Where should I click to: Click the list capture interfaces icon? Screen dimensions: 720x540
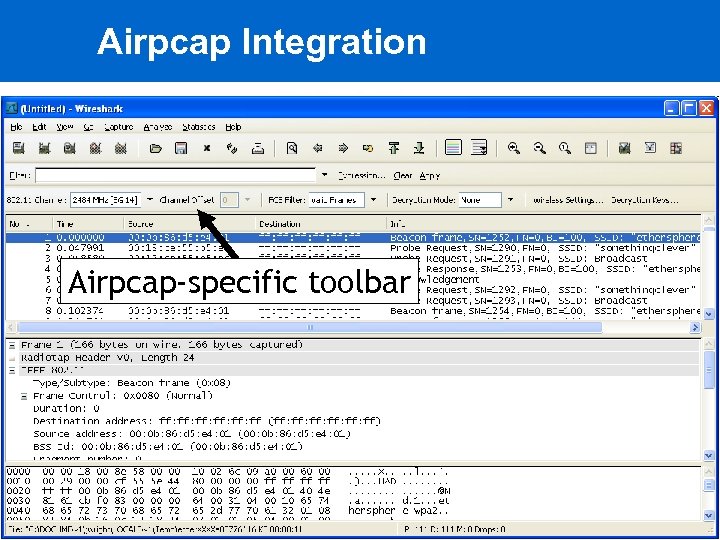(x=18, y=148)
